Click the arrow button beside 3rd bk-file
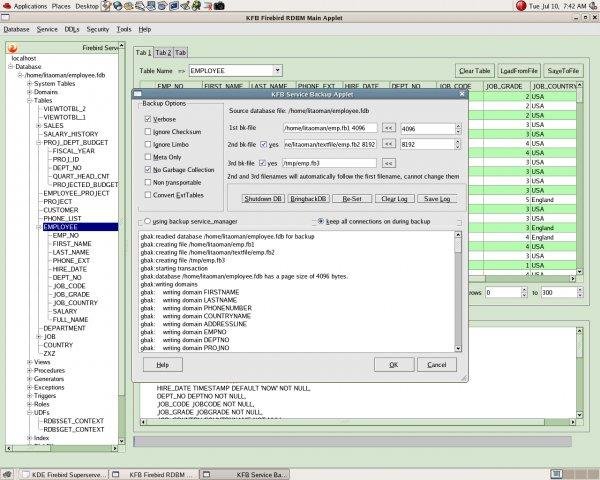The width and height of the screenshot is (600, 480). coord(388,163)
